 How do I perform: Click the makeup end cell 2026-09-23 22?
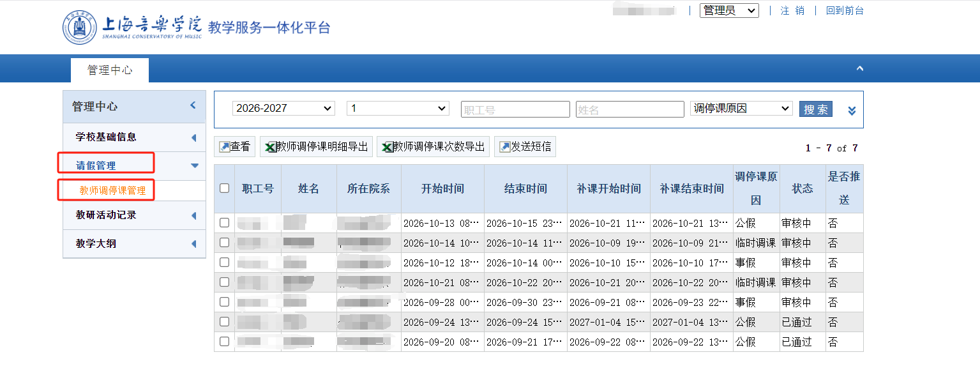point(691,303)
